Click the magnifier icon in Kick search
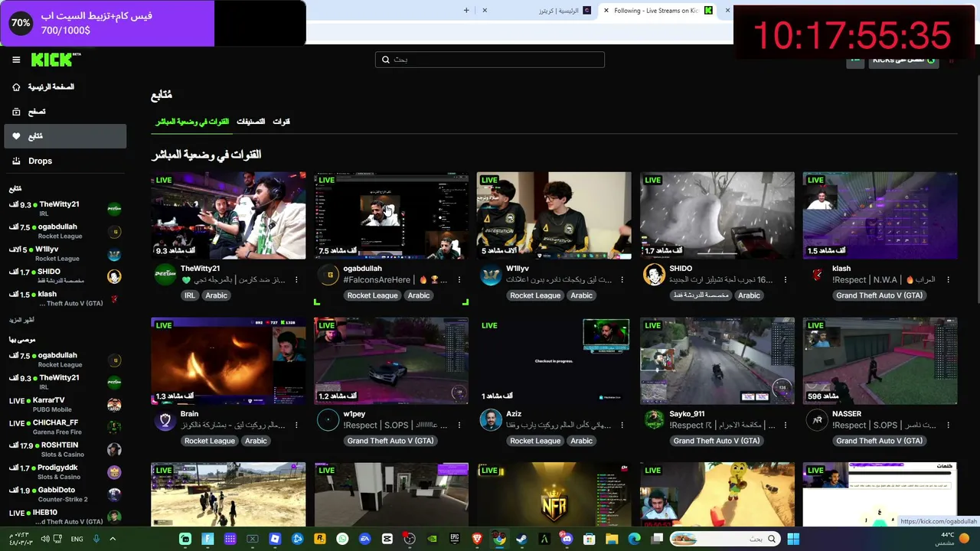Image resolution: width=980 pixels, height=551 pixels. click(x=387, y=60)
